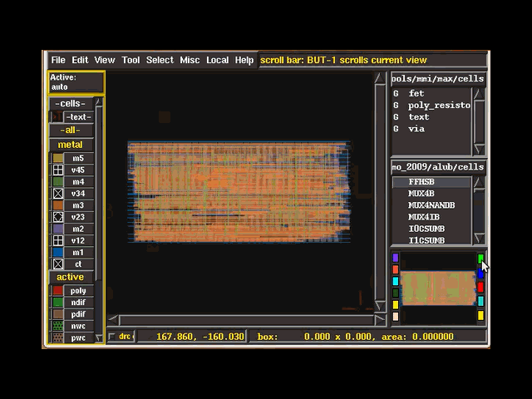Collapse the active layer group header
This screenshot has height=399, width=532.
(x=71, y=277)
